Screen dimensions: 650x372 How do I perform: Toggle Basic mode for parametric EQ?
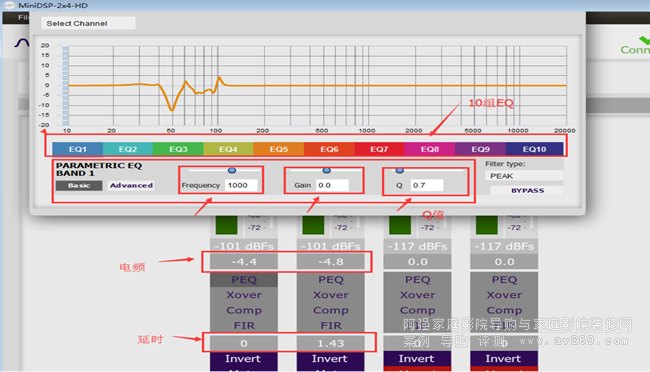click(x=79, y=185)
